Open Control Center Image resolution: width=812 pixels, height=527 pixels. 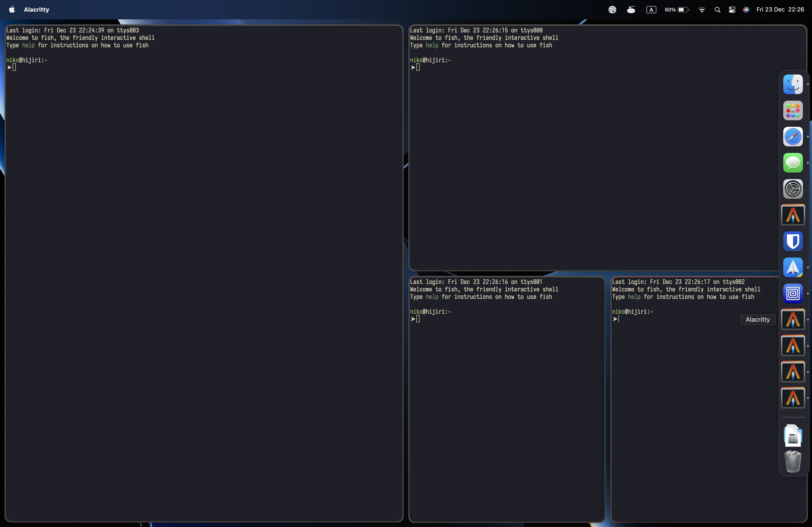click(x=732, y=9)
